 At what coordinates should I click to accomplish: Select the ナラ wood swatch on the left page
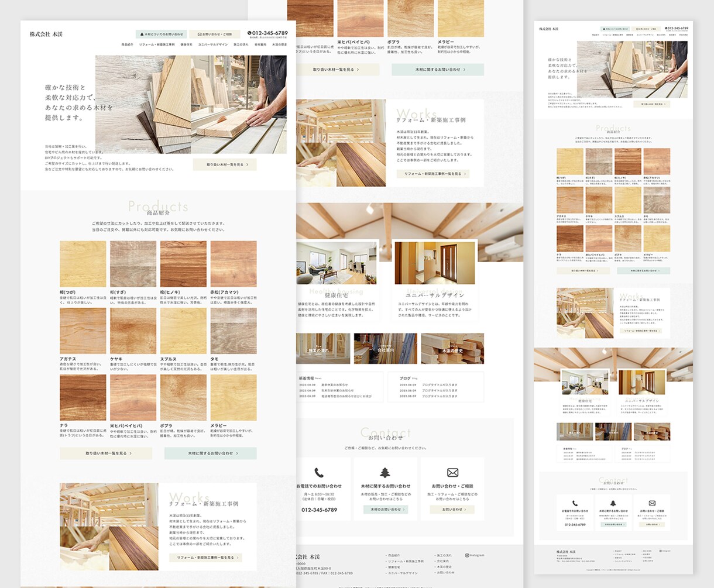83,398
